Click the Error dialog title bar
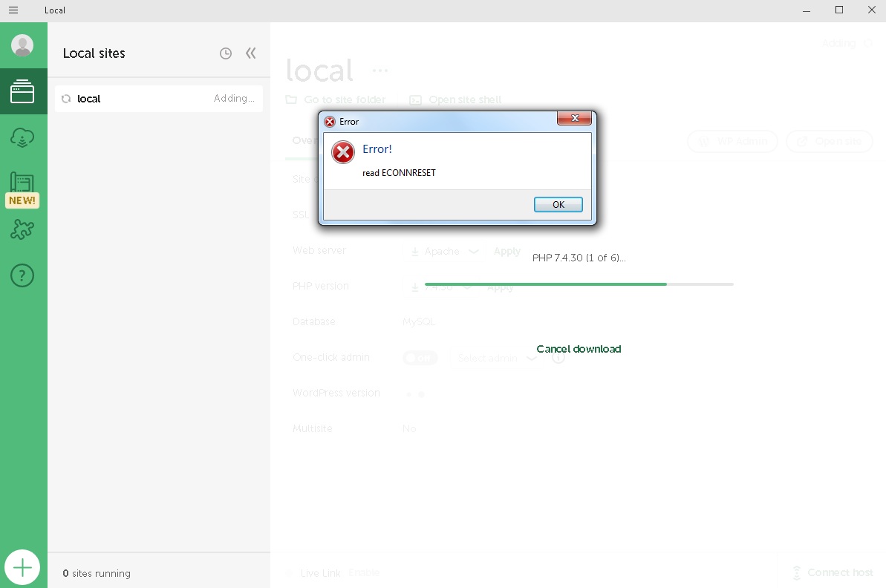Image resolution: width=886 pixels, height=588 pixels. point(438,122)
